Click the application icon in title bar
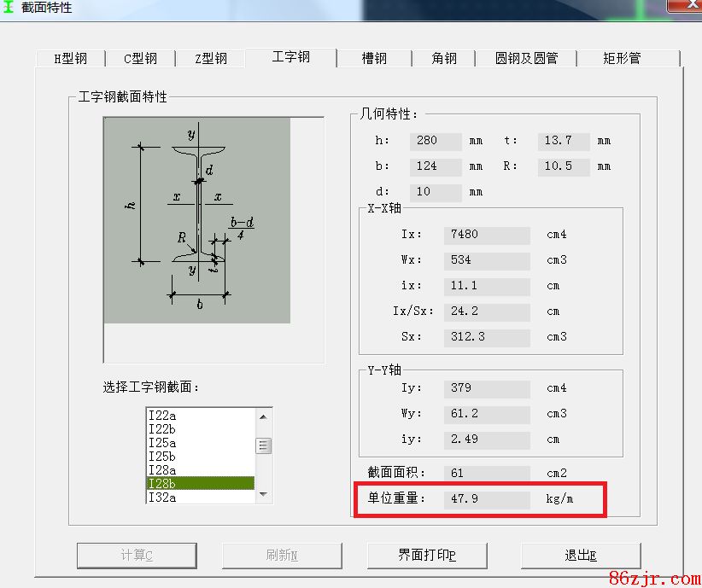Viewport: 702px width, 588px height. click(x=9, y=8)
